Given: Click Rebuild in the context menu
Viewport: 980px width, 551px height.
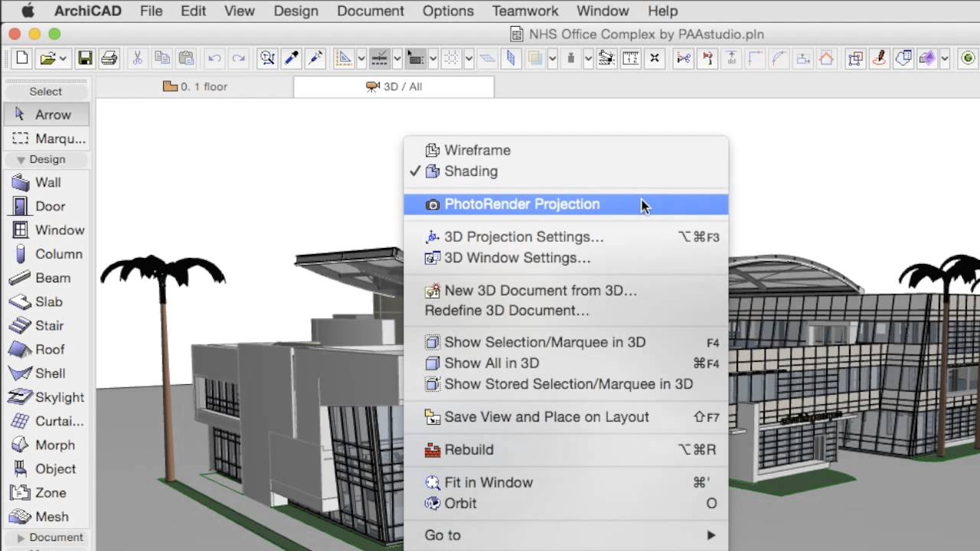Looking at the screenshot, I should tap(566, 450).
